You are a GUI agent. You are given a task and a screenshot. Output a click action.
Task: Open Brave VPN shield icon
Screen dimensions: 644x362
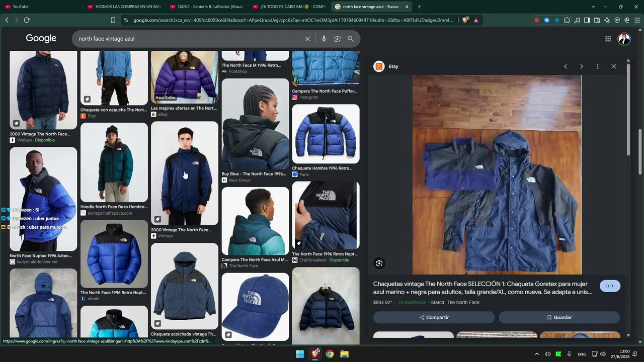point(617,20)
